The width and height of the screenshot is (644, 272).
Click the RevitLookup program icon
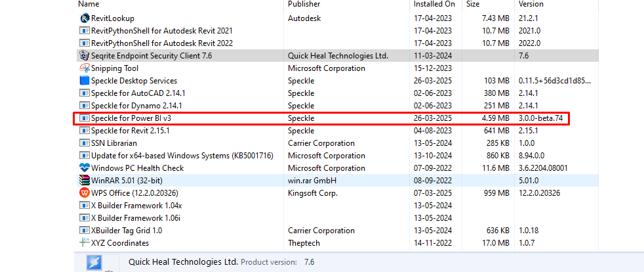pos(84,18)
